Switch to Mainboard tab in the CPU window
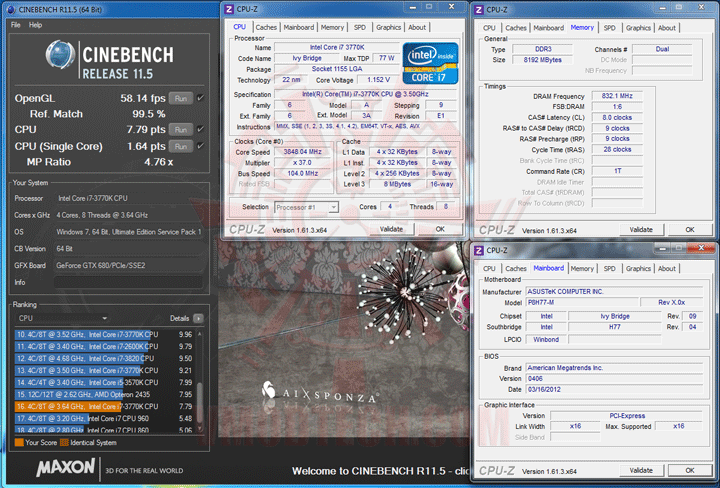This screenshot has width=720, height=488. tap(298, 27)
